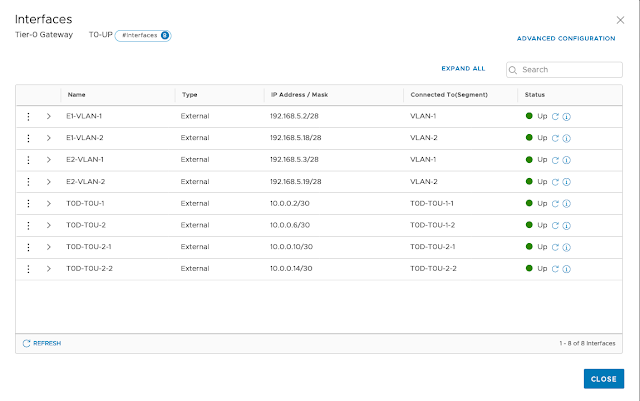Expand the E1-VLAN-1 interface row
This screenshot has height=401, width=640.
pos(48,116)
